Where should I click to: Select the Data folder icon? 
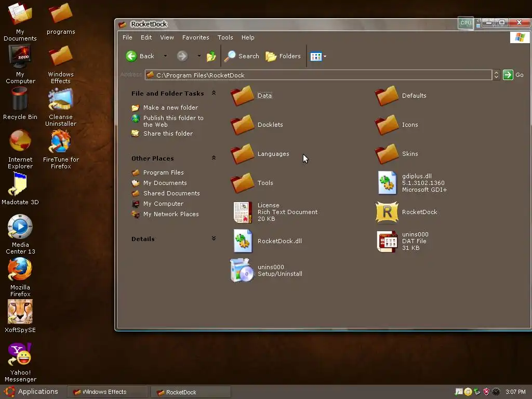243,96
